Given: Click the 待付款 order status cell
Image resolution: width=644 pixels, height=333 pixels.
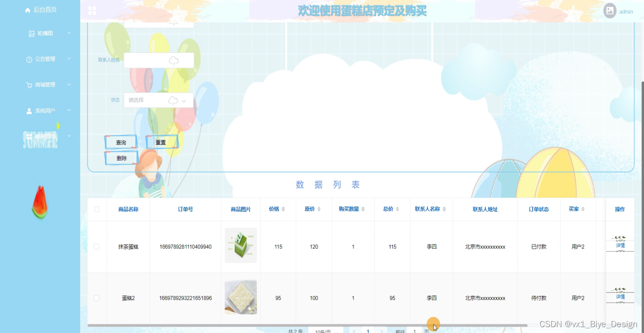Looking at the screenshot, I should pos(539,298).
